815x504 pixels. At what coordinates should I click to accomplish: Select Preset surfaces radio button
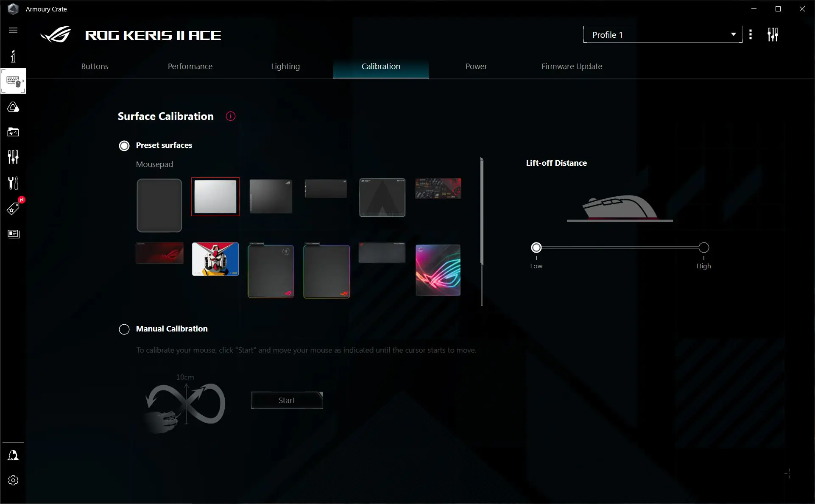click(x=124, y=146)
